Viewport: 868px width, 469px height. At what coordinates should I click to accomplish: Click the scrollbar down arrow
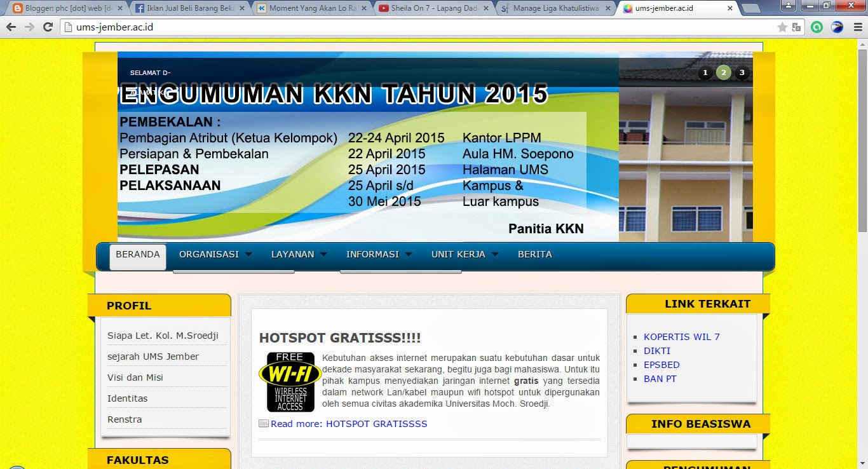(862, 465)
